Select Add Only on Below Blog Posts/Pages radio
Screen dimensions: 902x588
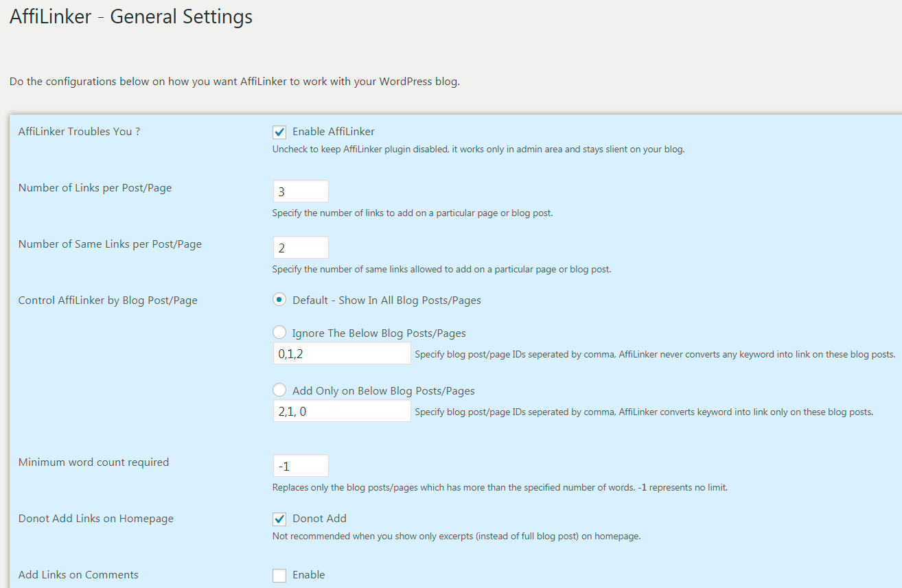[x=279, y=390]
